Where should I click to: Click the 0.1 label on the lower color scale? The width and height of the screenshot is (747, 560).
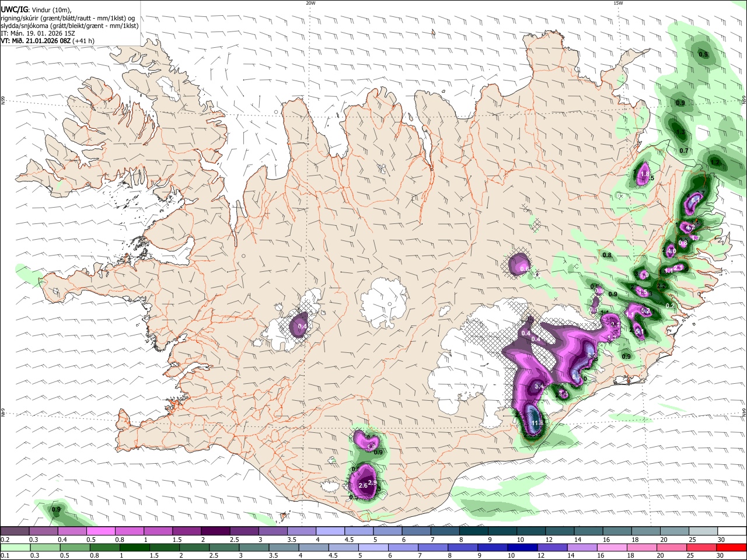point(5,555)
